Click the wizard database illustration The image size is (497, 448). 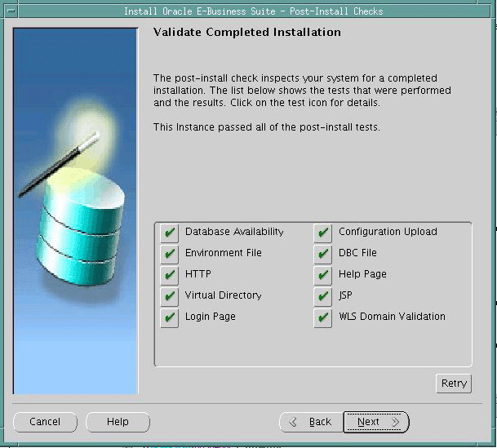(x=76, y=211)
